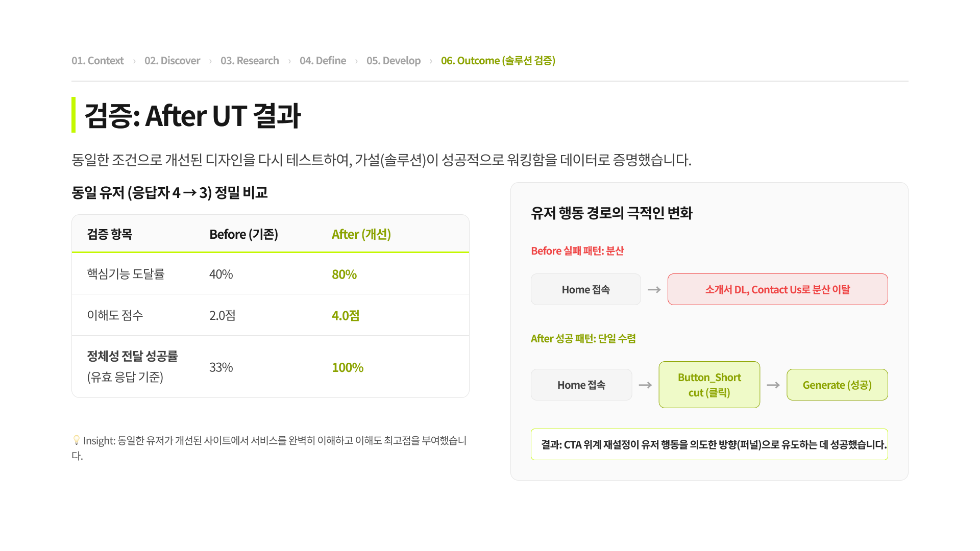Image resolution: width=980 pixels, height=551 pixels.
Task: Click the lightbulb Insight icon
Action: 77,440
